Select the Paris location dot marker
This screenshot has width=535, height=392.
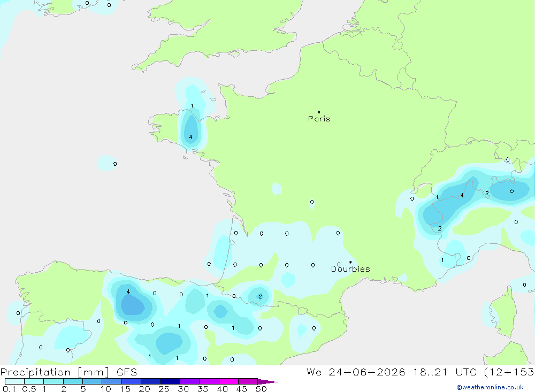[x=319, y=112]
